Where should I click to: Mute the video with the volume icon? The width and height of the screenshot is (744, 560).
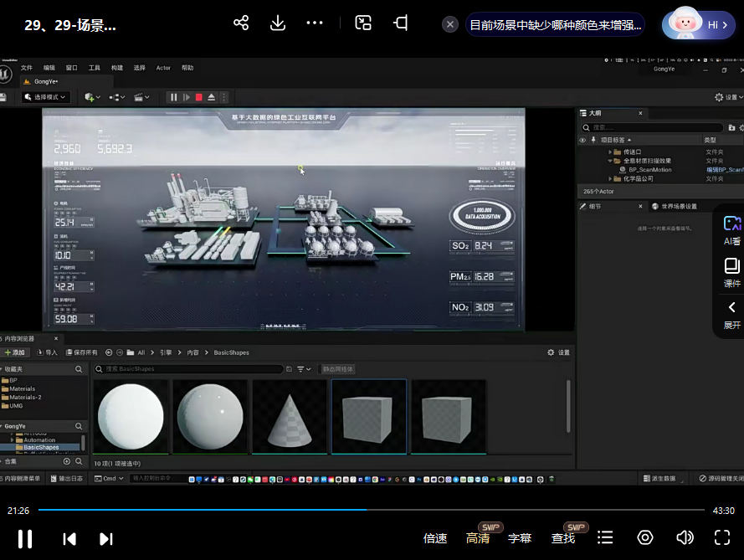click(x=685, y=537)
